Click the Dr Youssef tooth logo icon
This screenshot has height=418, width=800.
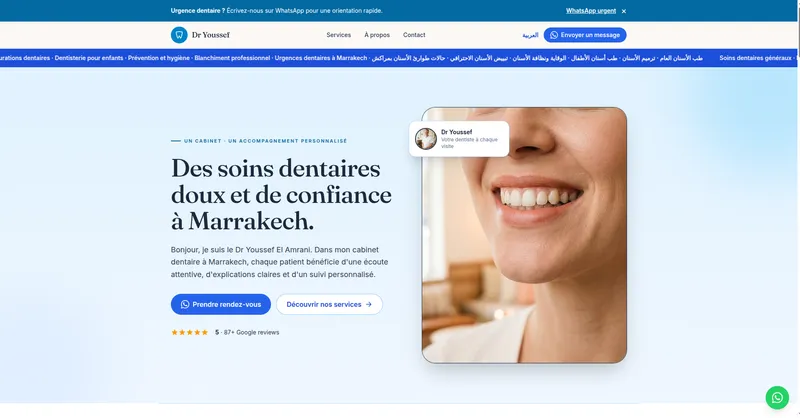[x=179, y=35]
